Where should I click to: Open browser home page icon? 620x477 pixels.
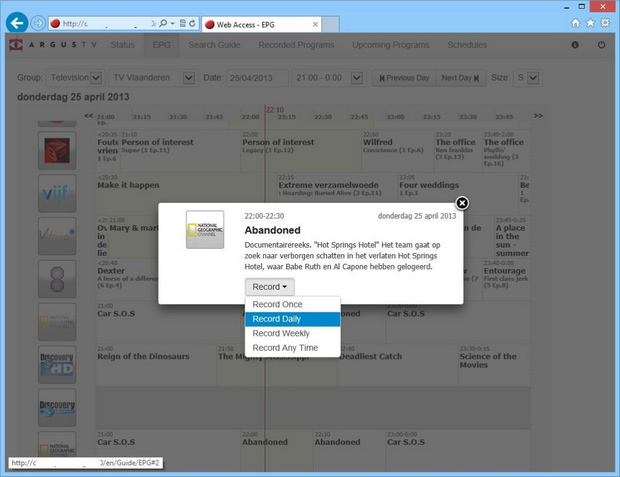575,23
